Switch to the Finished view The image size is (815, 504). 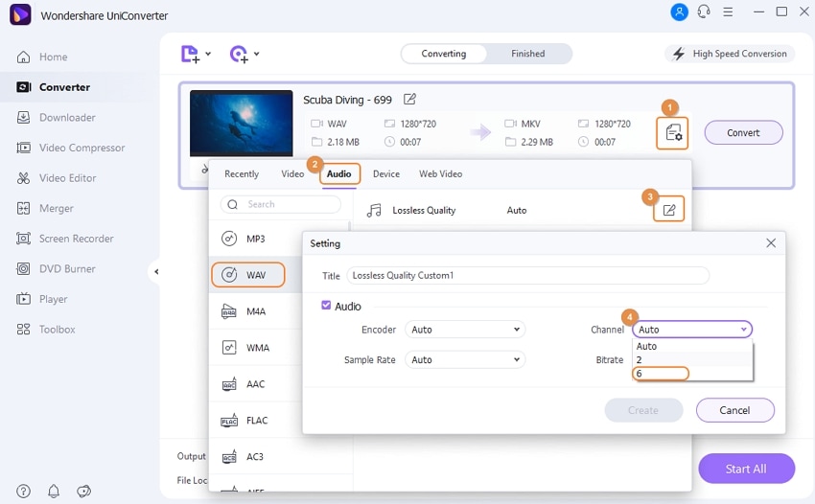click(x=528, y=54)
